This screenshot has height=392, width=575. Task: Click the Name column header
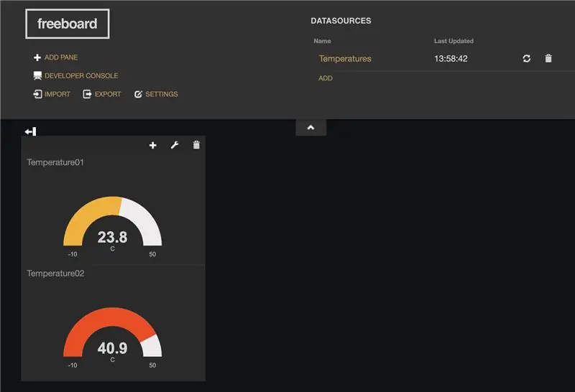(x=322, y=41)
